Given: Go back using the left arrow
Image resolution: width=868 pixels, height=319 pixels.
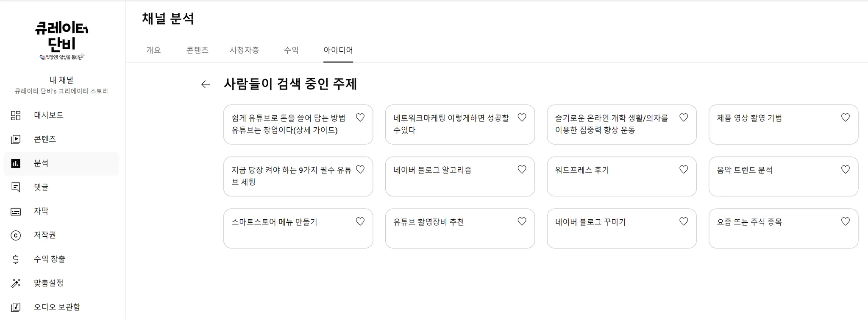Looking at the screenshot, I should [206, 84].
